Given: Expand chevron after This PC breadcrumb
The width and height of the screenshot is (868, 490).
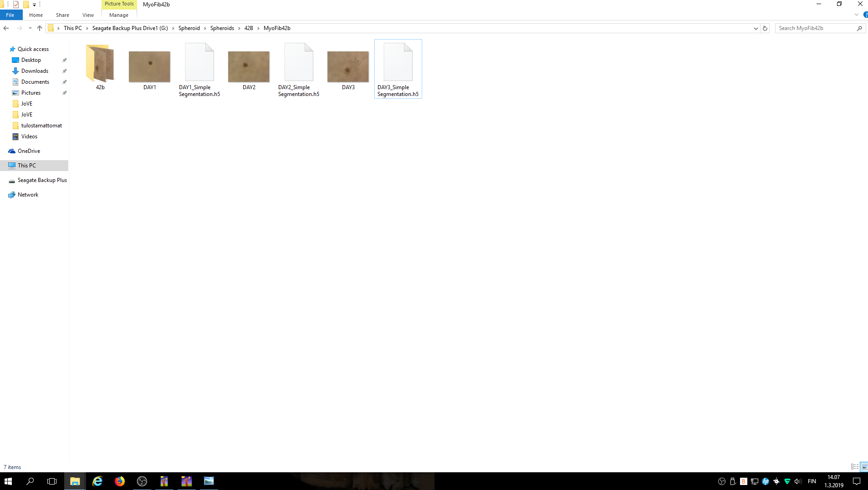Looking at the screenshot, I should (x=87, y=28).
